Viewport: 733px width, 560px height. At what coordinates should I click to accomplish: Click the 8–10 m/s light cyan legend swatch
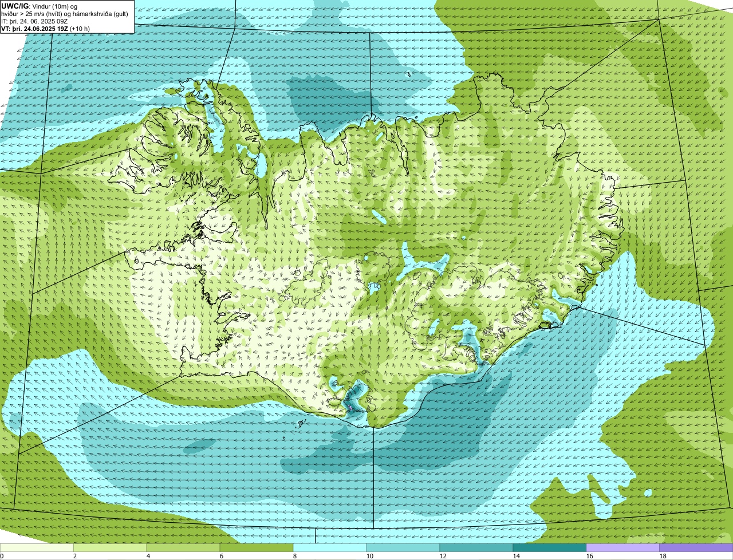(x=330, y=548)
